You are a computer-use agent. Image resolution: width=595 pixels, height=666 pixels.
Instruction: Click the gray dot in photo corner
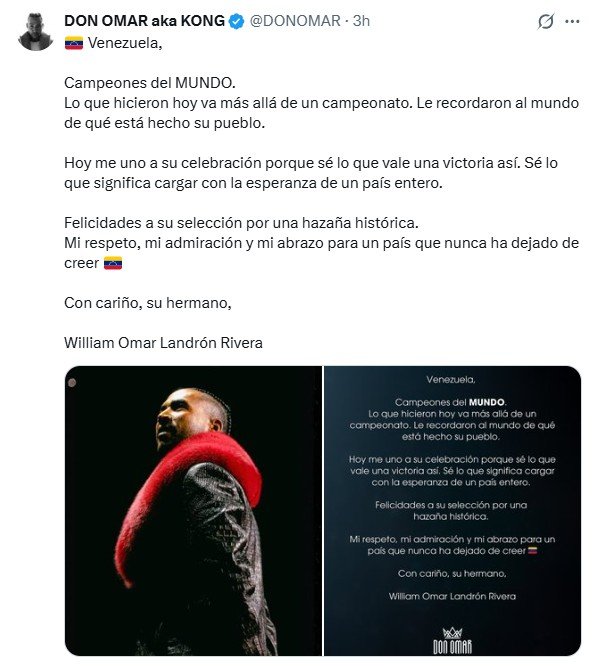point(72,383)
